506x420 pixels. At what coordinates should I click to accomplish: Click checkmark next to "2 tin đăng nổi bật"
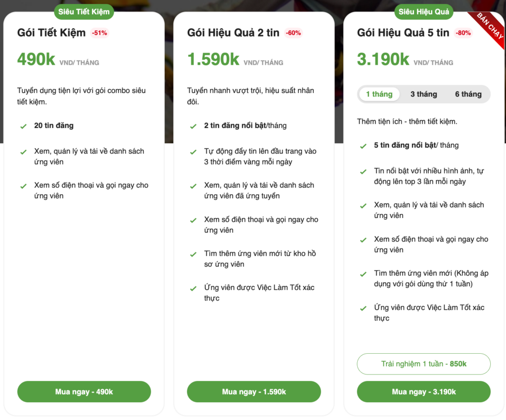pos(193,126)
